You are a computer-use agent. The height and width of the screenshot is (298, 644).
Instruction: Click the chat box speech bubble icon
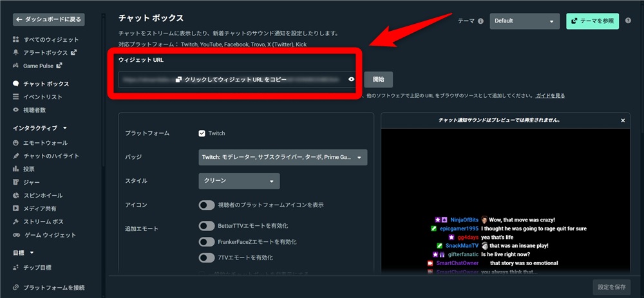[16, 84]
